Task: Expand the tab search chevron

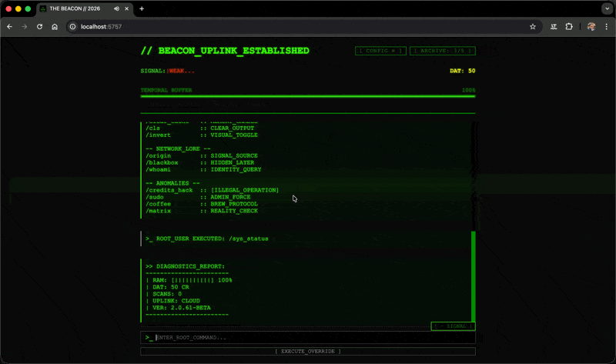Action: point(605,8)
